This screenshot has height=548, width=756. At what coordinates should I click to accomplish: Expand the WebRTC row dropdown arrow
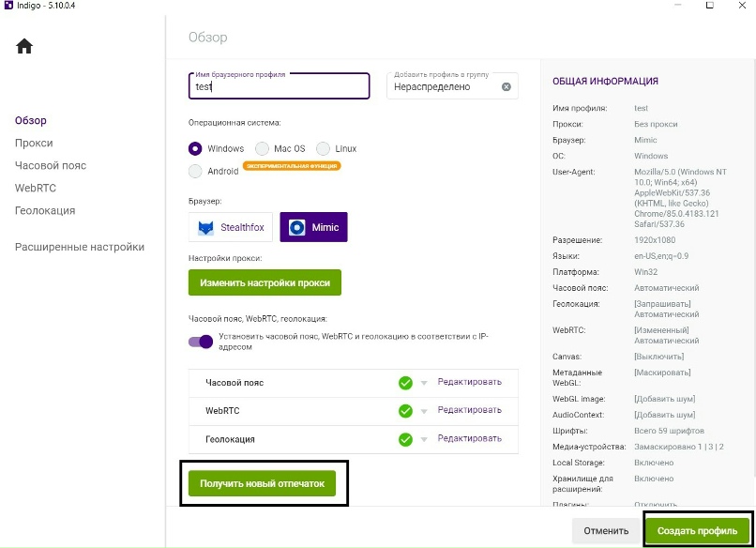[423, 412]
